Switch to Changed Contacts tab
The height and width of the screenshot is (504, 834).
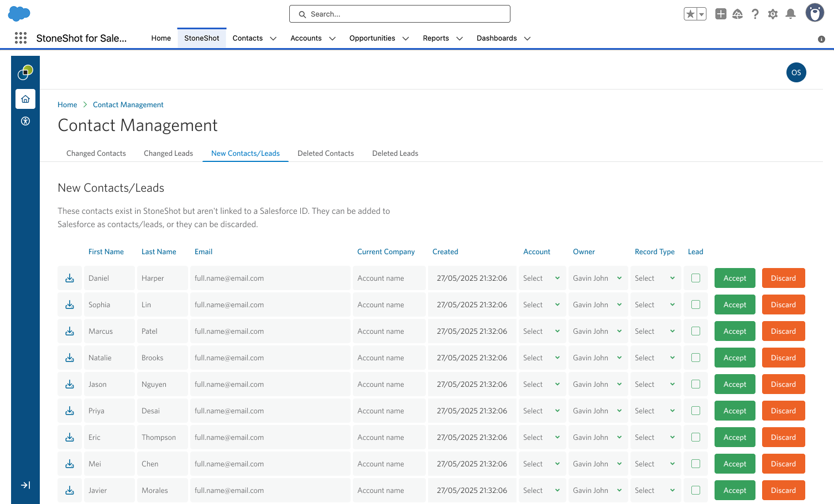pyautogui.click(x=96, y=153)
